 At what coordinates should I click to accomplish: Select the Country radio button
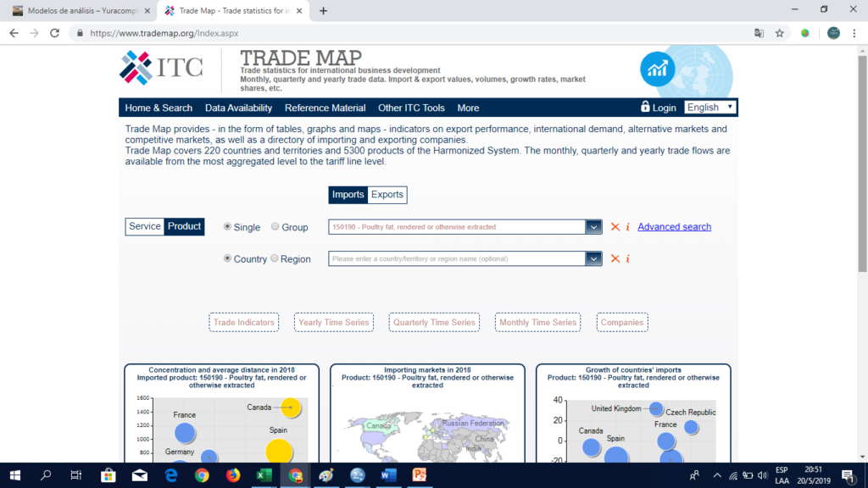click(x=227, y=258)
